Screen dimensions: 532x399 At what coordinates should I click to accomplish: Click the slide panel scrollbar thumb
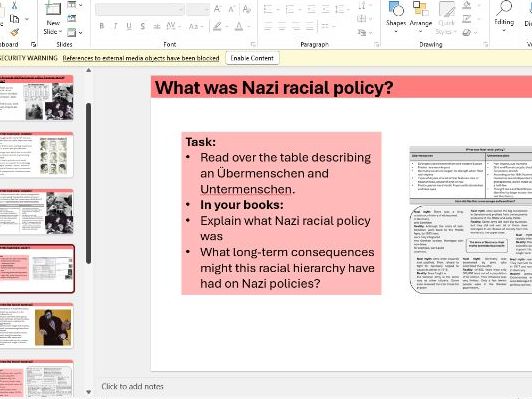click(89, 183)
